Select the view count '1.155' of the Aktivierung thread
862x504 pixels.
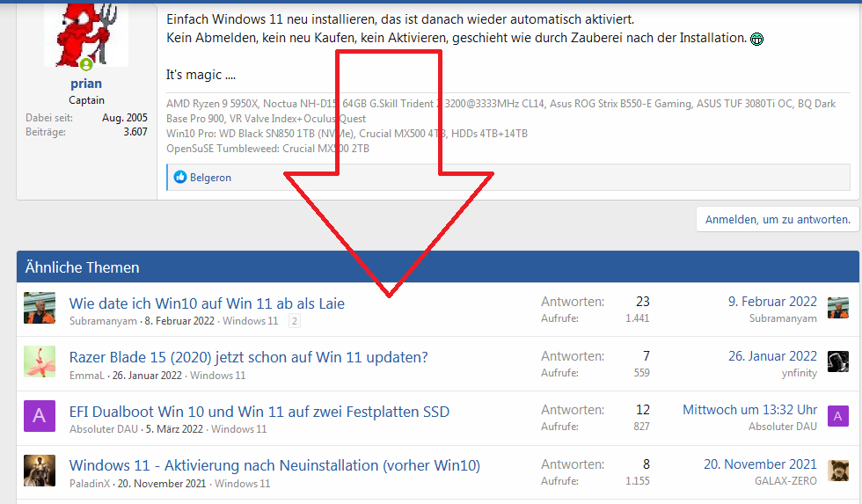[x=637, y=481]
